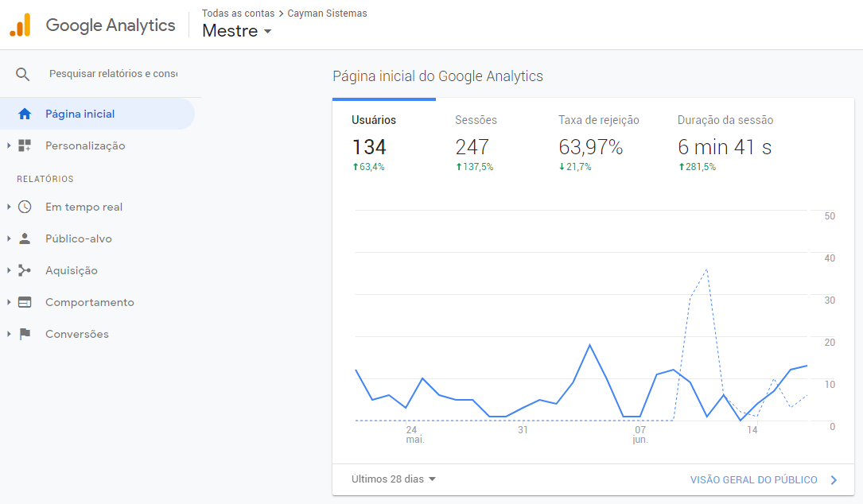This screenshot has width=863, height=504.
Task: Click the Aquisição branching arrows icon
Action: (x=25, y=270)
